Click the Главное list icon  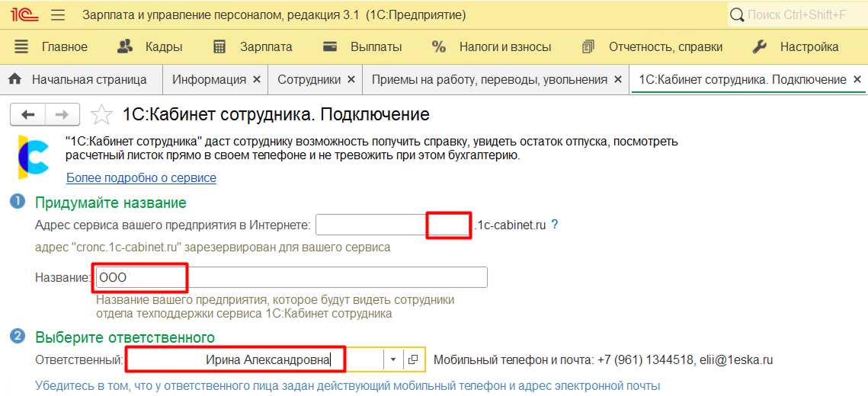point(21,47)
